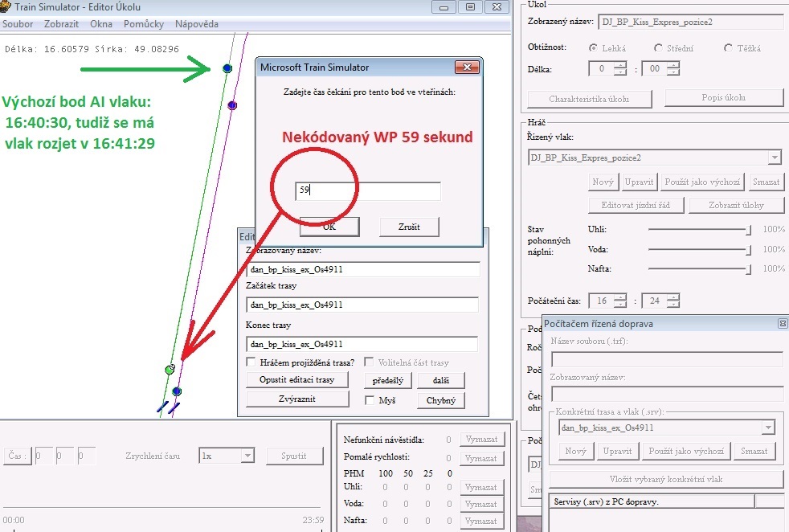Open the Pomůcky menu
Image resolution: width=789 pixels, height=532 pixels.
pyautogui.click(x=143, y=24)
